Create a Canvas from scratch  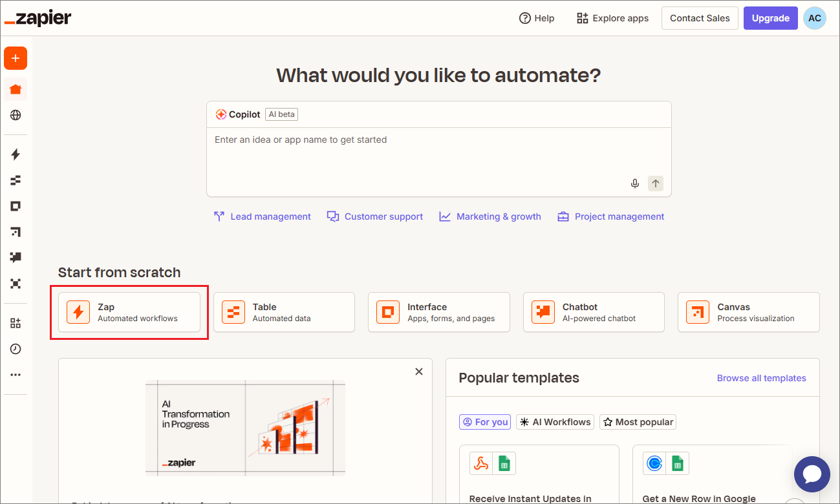click(749, 312)
